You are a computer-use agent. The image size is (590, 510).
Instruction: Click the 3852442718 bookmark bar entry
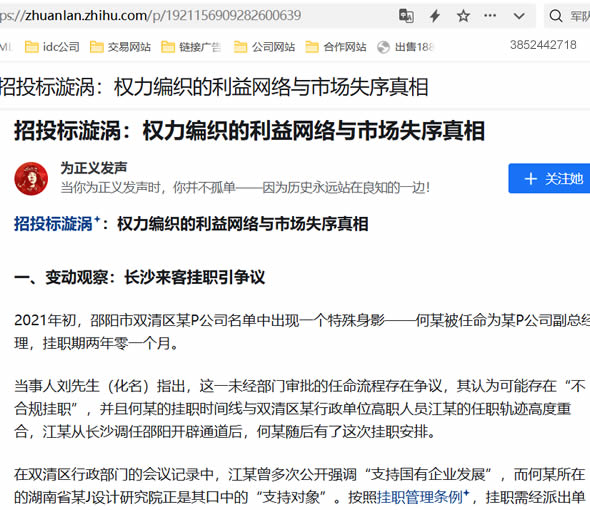tap(543, 45)
